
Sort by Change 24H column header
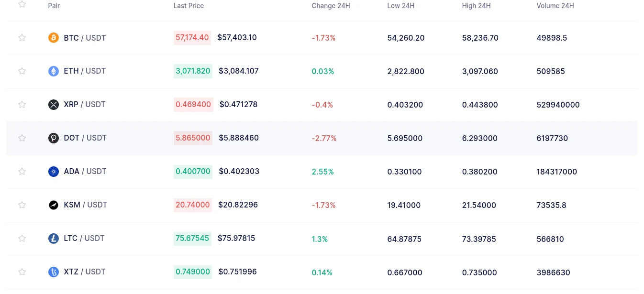point(331,6)
